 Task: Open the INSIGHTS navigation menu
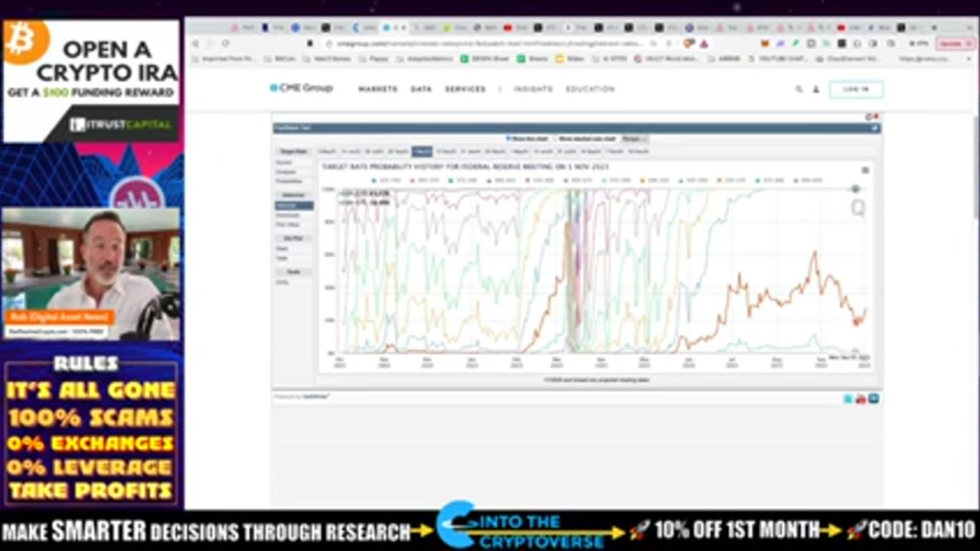[x=533, y=89]
